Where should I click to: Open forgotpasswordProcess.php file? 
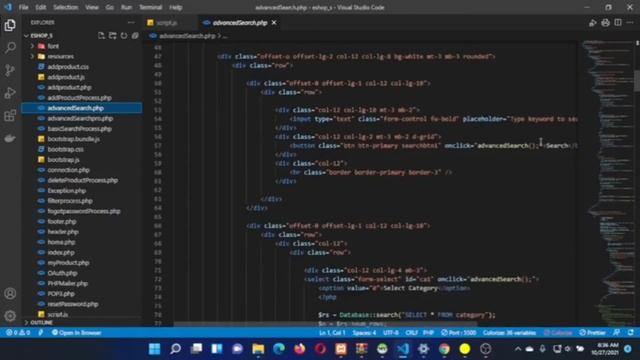tap(84, 211)
